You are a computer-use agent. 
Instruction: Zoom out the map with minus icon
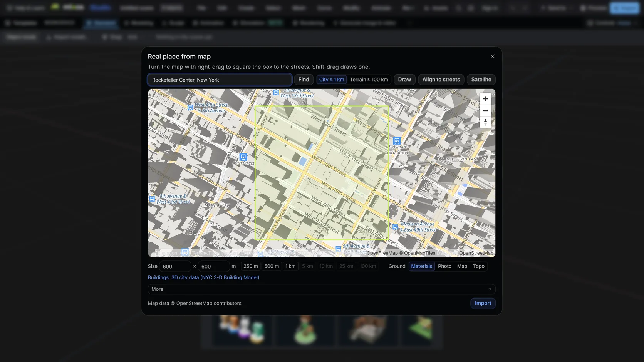click(x=485, y=111)
